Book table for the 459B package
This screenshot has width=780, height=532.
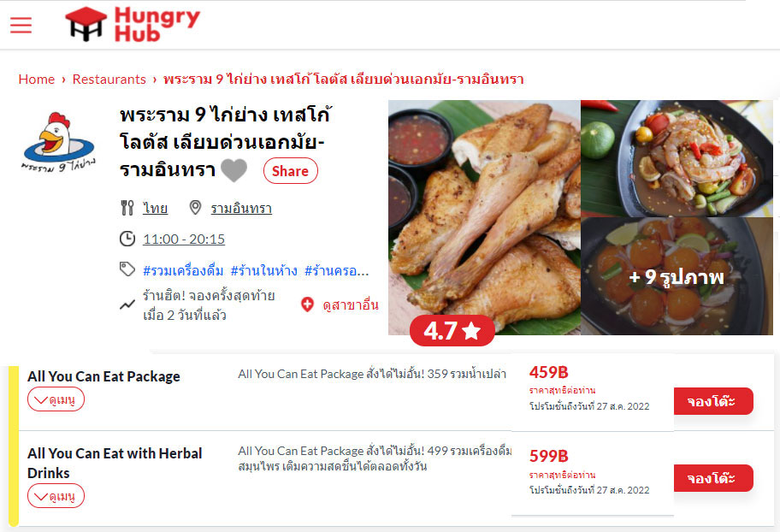[713, 401]
